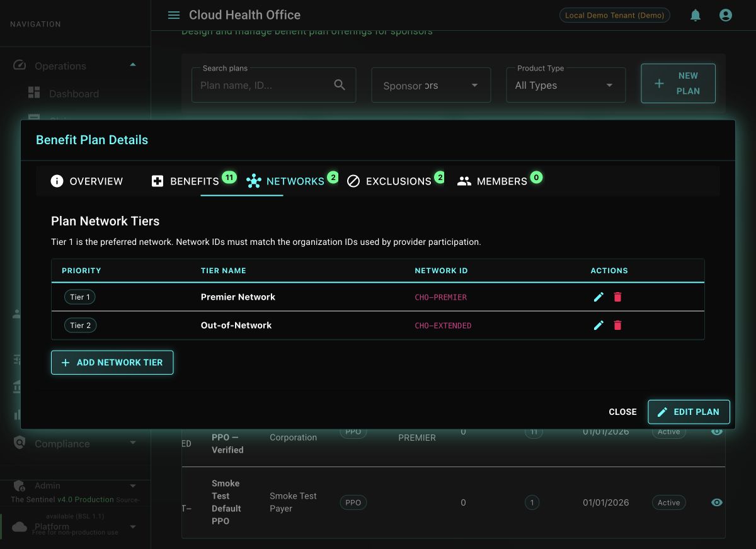Delete the Out-of-Network tier
This screenshot has width=756, height=549.
tap(617, 325)
